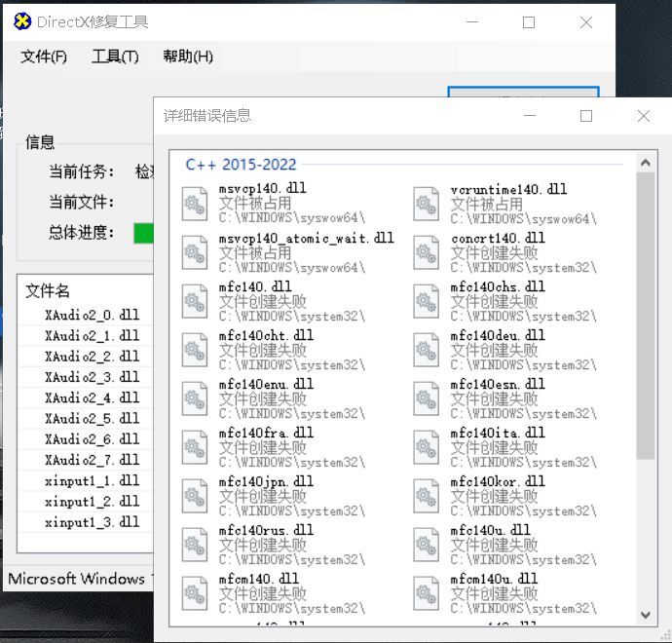Viewport: 672px width, 643px height.
Task: Click the mfc140chs.dll file icon
Action: coord(426,301)
